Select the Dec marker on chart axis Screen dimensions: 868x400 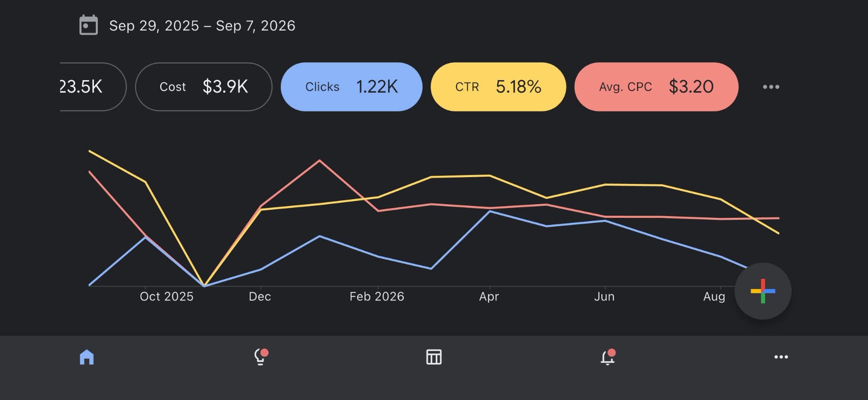click(260, 296)
